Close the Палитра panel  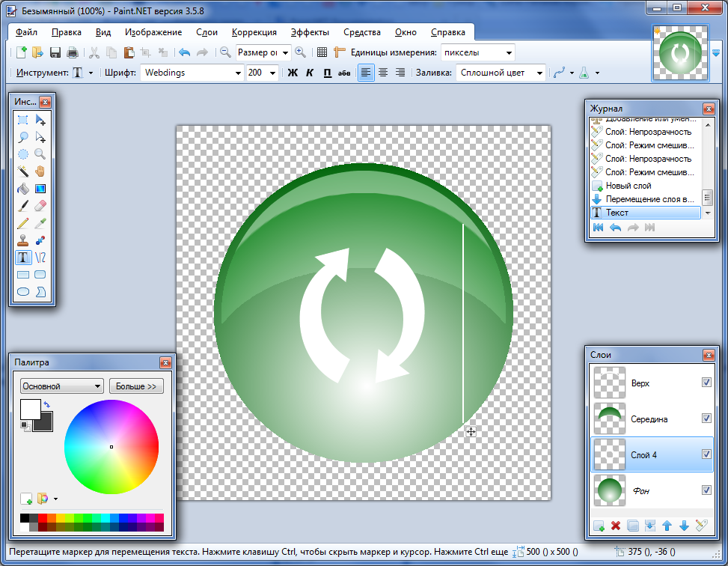coord(165,362)
